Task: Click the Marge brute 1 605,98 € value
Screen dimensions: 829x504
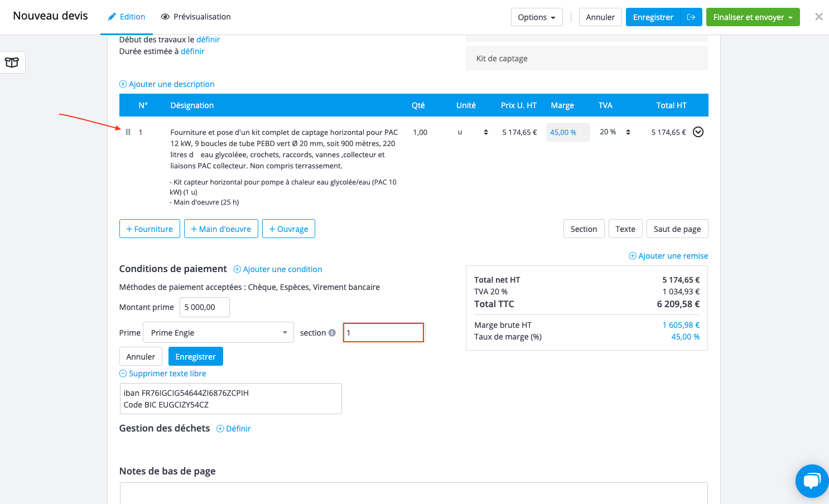Action: tap(681, 325)
